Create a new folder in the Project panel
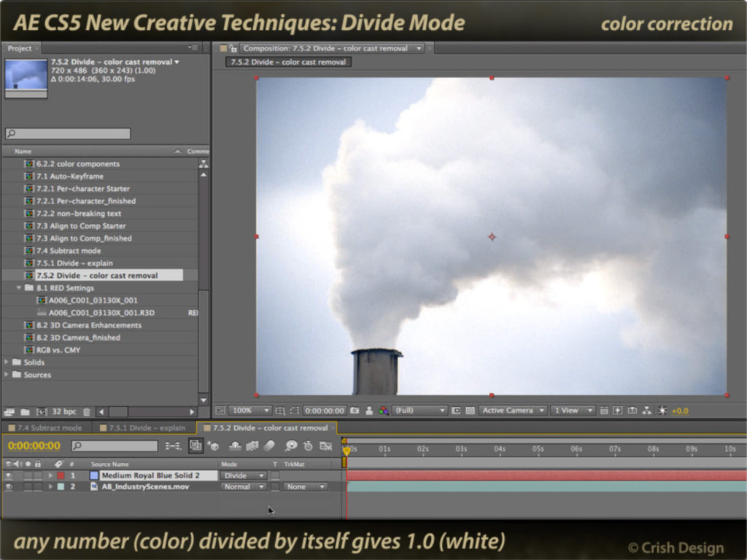The width and height of the screenshot is (747, 560). point(26,411)
